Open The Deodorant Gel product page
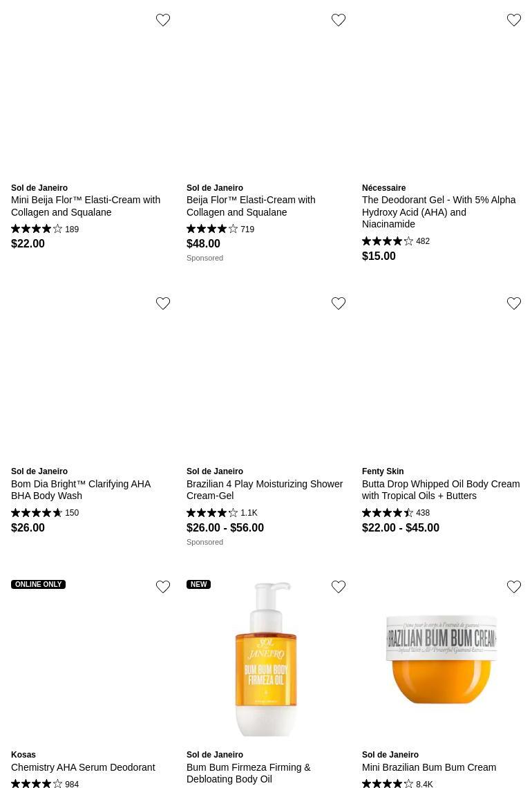 (x=439, y=212)
